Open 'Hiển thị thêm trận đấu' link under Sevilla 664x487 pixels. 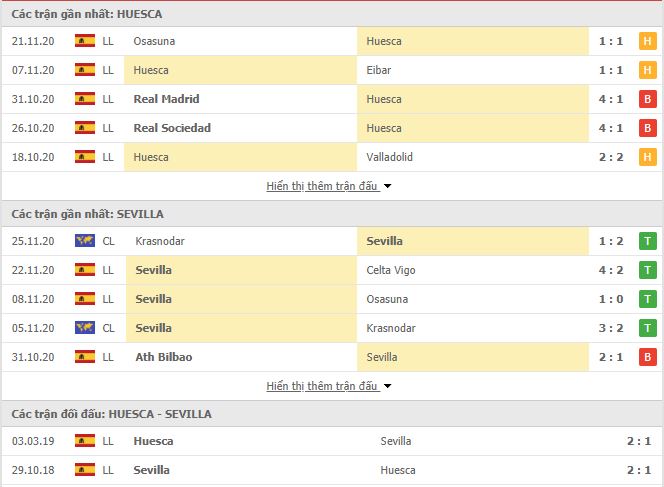tap(322, 386)
